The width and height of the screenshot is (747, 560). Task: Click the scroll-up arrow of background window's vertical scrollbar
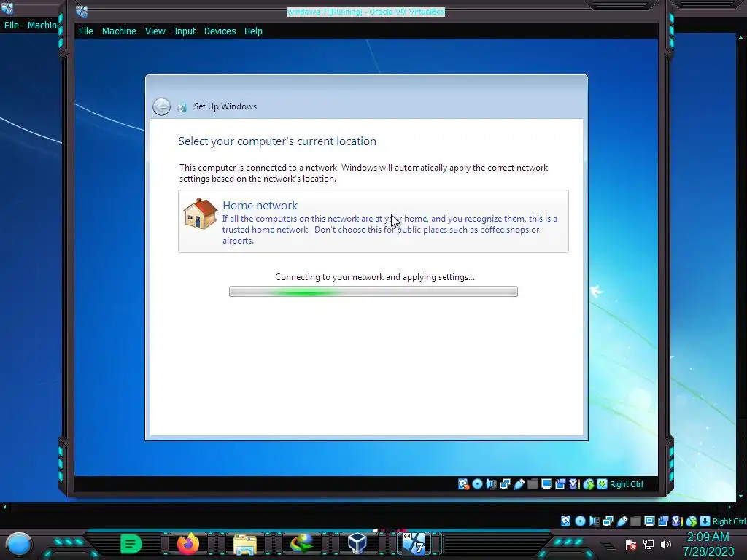pyautogui.click(x=741, y=37)
